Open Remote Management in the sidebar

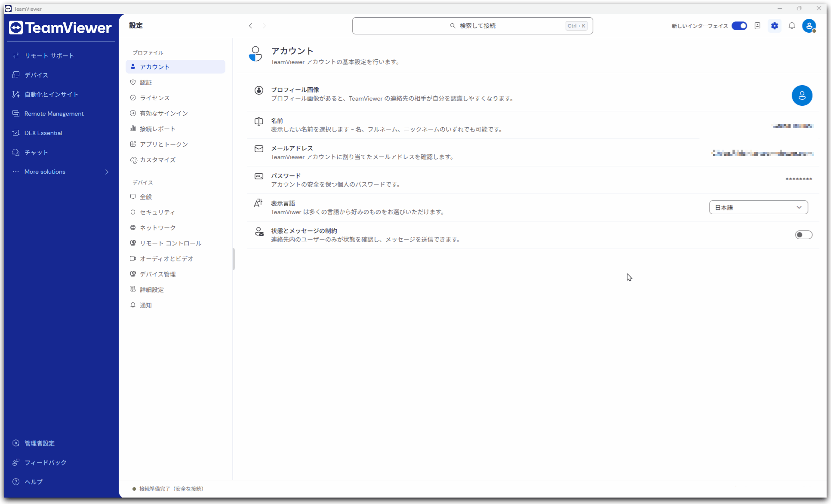click(x=54, y=114)
